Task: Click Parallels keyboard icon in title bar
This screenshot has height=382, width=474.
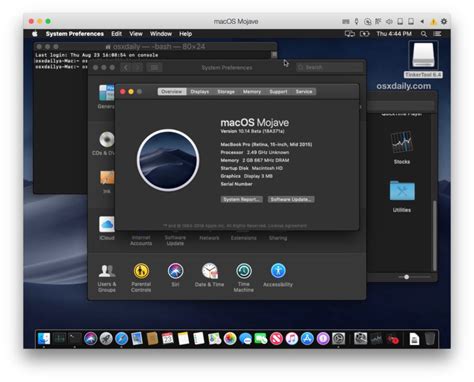Action: pos(346,21)
